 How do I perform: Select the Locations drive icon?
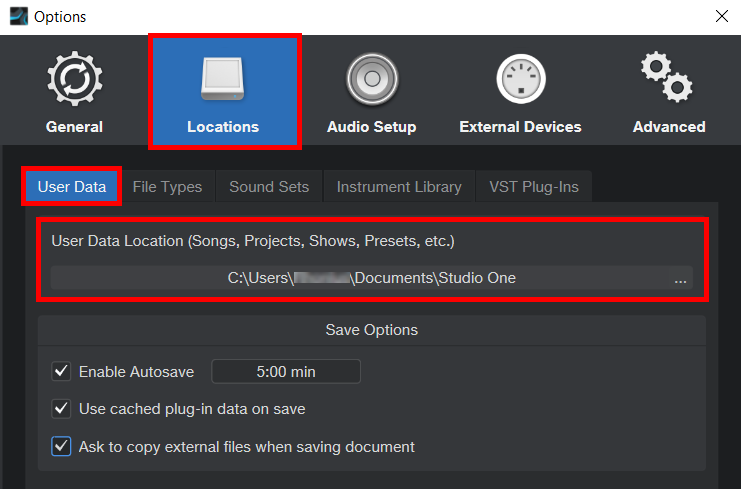[x=223, y=80]
